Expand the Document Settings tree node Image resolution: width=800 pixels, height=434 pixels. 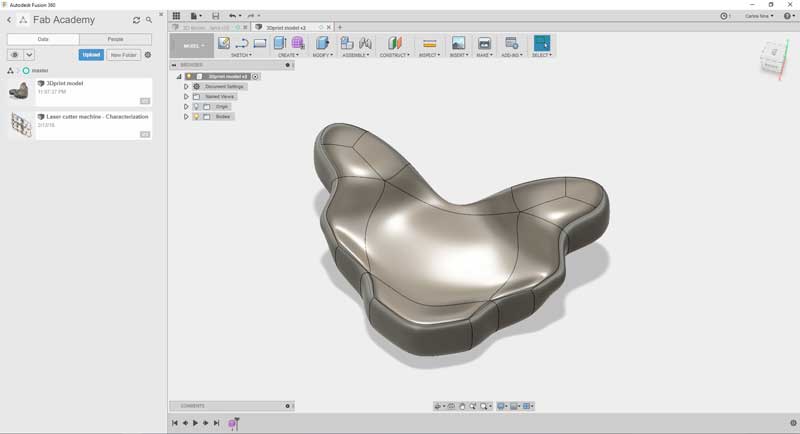tap(186, 87)
